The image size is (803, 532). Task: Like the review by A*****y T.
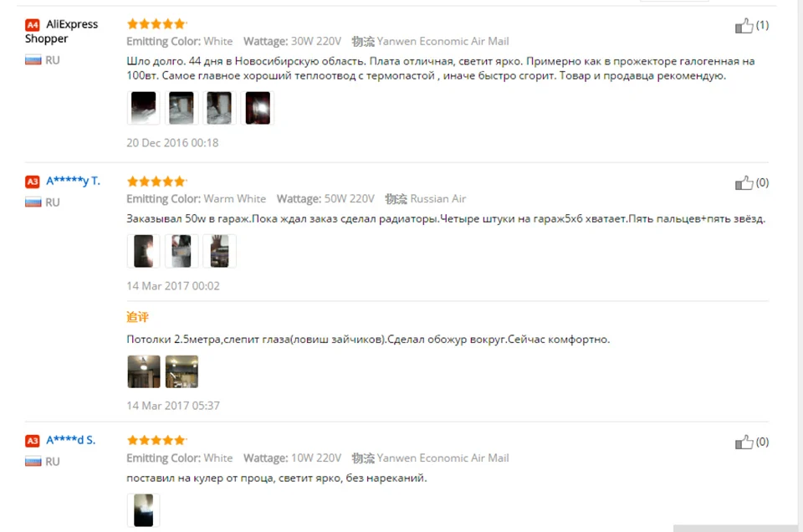[744, 183]
